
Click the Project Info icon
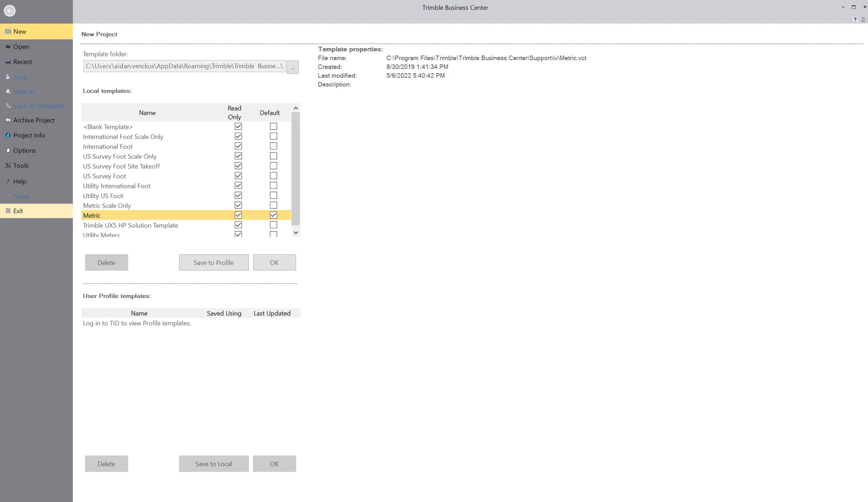click(x=8, y=135)
